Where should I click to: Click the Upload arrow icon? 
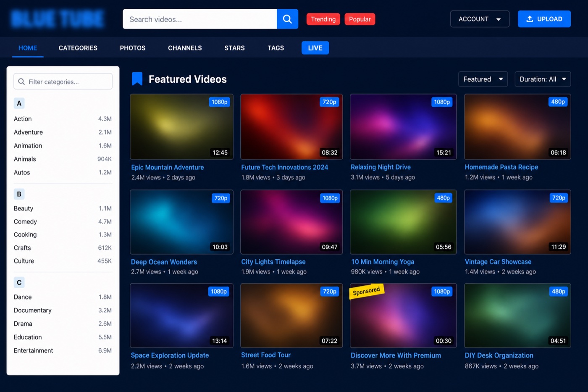coord(530,19)
